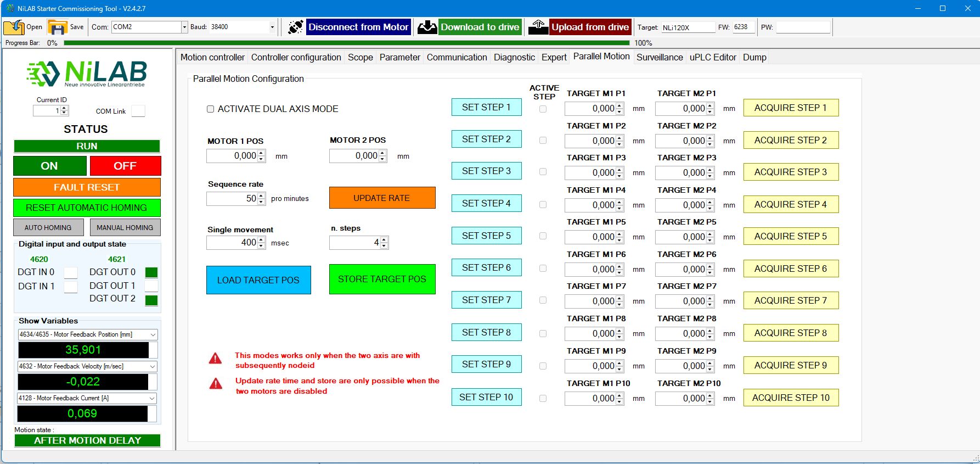Click the DGT OUT 0 green indicator

(151, 272)
